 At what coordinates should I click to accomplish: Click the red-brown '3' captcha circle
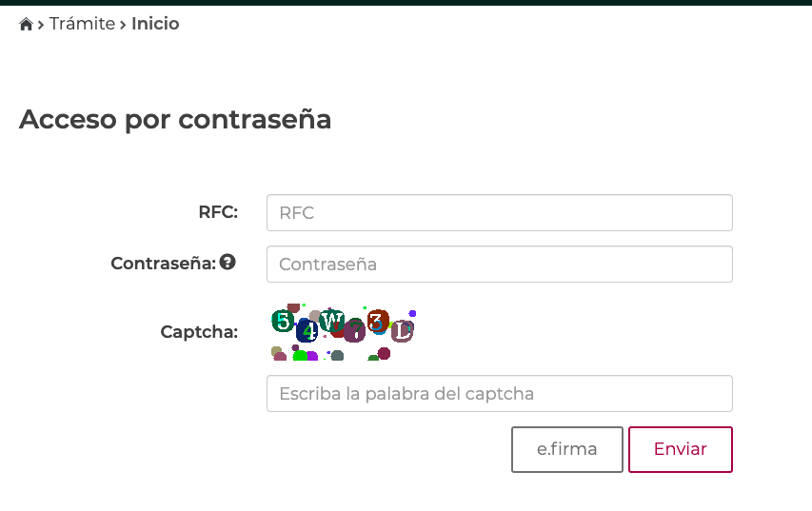click(378, 321)
